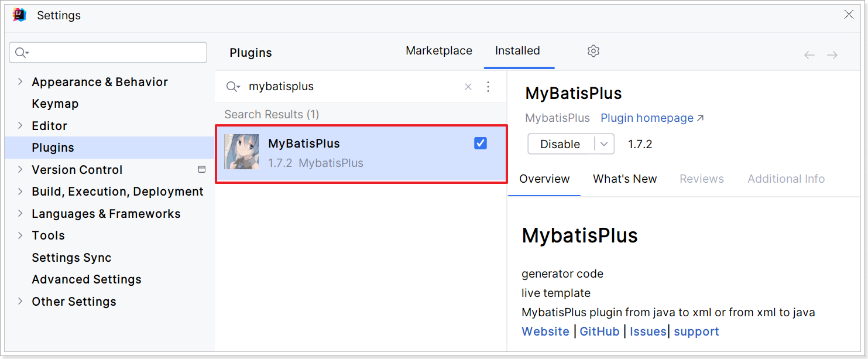This screenshot has height=359, width=868.
Task: Click the settings search input field
Action: pos(108,53)
